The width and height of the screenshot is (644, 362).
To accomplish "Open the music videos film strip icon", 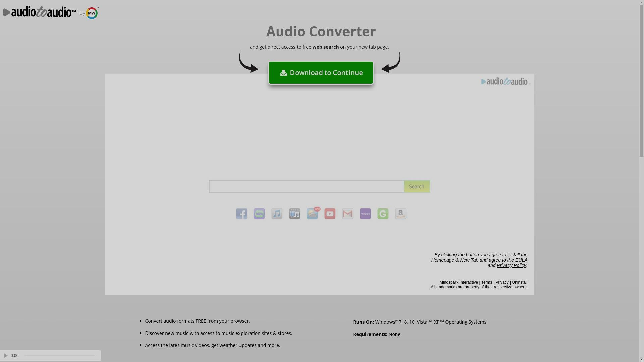I will click(294, 214).
